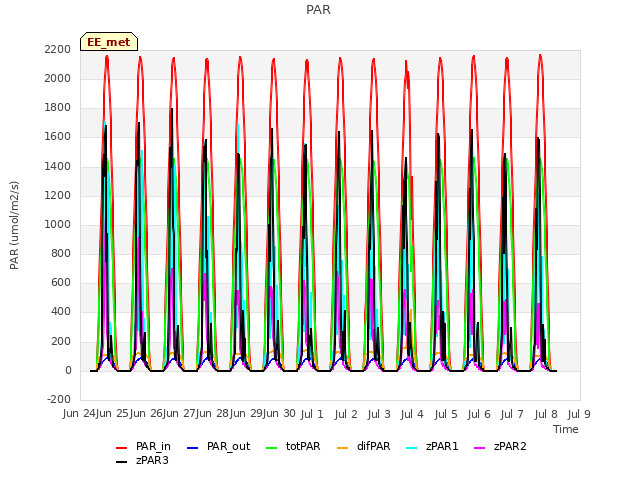Click the Jul 5 x-axis date label
This screenshot has width=640, height=480.
pos(446,414)
